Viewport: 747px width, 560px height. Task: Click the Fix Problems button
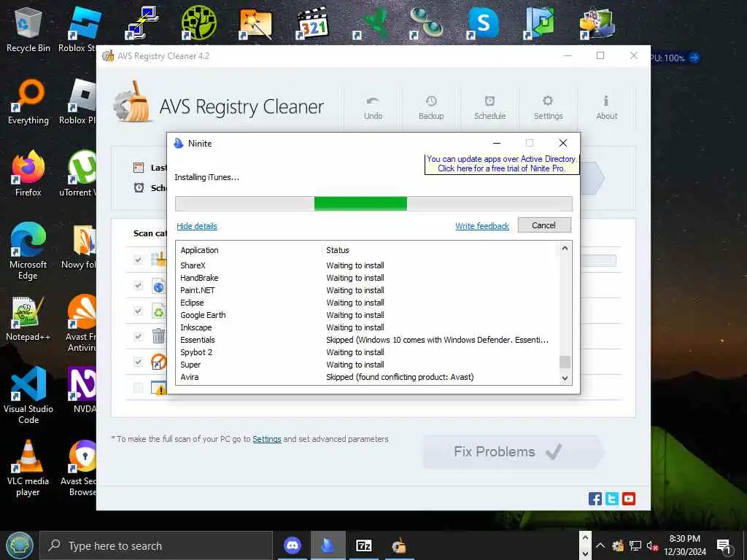coord(513,452)
